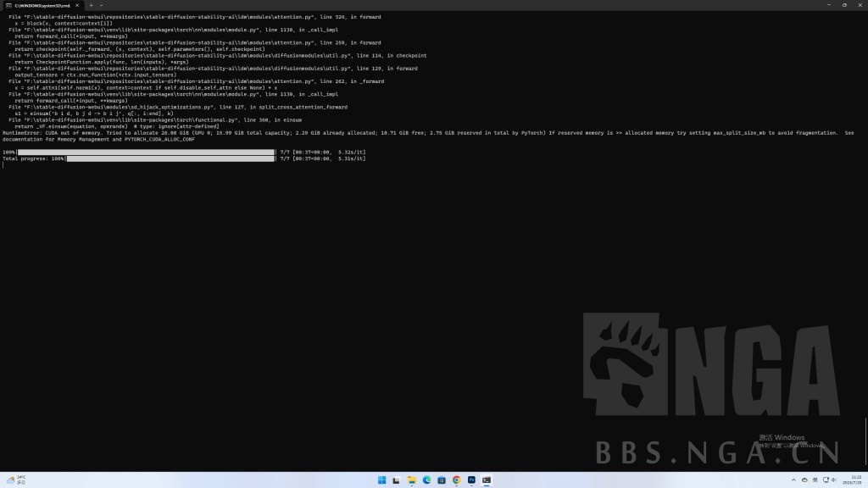Open the network status icon in the tray

(x=826, y=480)
